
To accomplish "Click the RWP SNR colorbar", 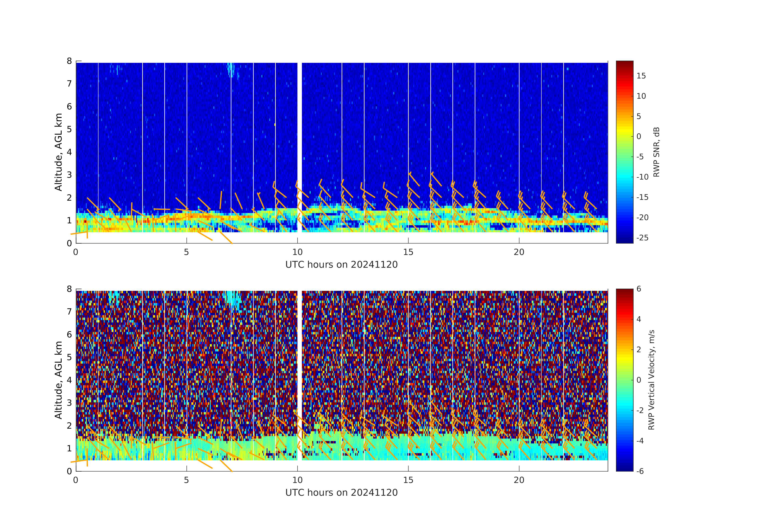I will (x=624, y=152).
